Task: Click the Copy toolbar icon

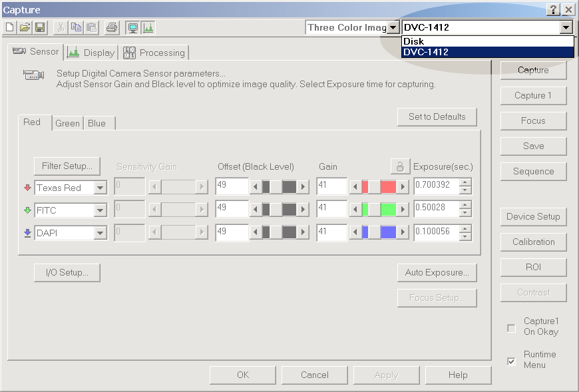Action: (76, 28)
